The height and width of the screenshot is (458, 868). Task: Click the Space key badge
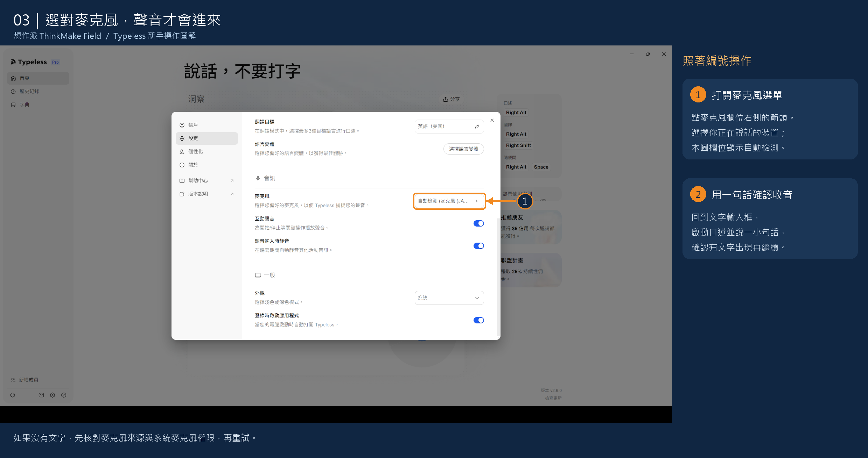click(541, 167)
